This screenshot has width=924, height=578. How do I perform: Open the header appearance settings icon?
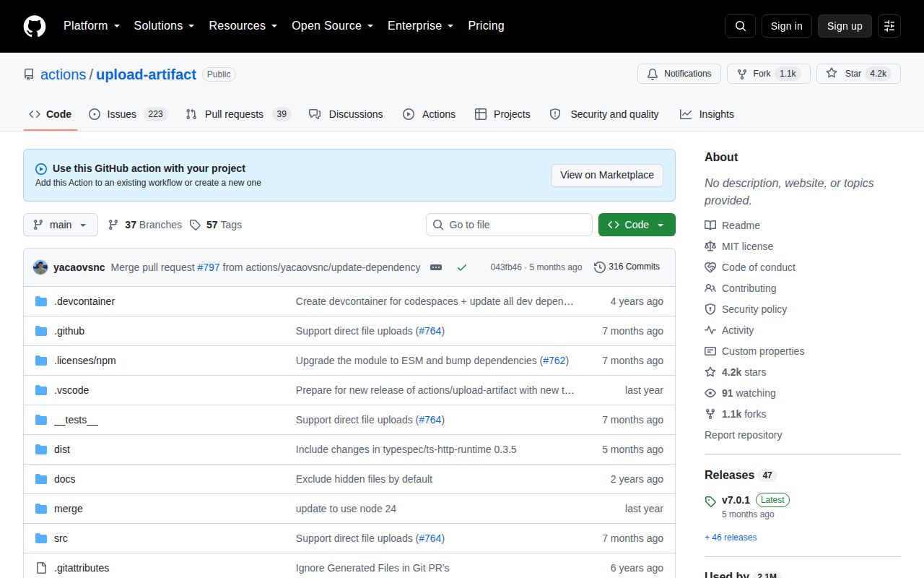point(889,26)
